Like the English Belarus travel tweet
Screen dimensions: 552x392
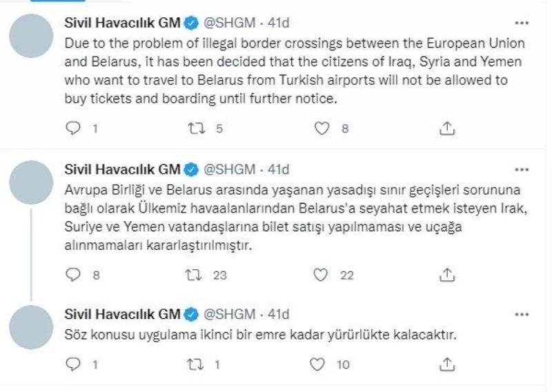click(320, 128)
